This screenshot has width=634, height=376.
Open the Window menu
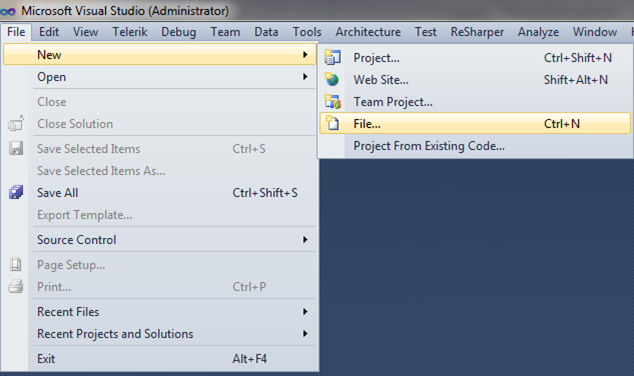tap(595, 32)
